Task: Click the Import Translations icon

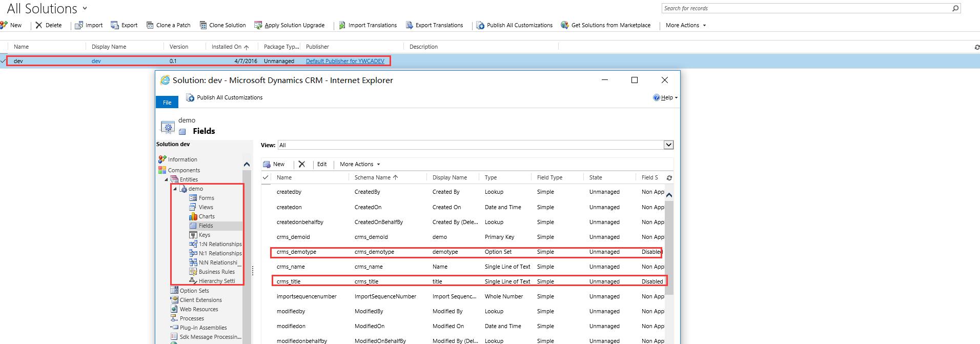Action: coord(342,25)
